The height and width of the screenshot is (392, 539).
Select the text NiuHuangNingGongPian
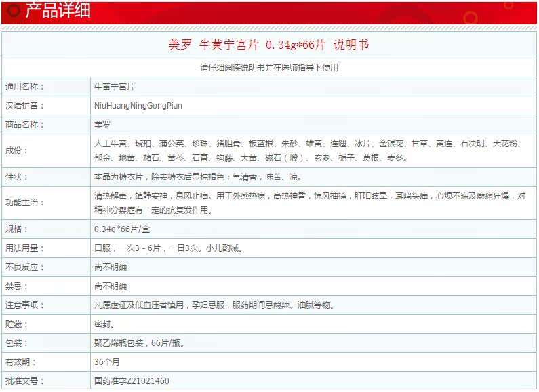[138, 106]
